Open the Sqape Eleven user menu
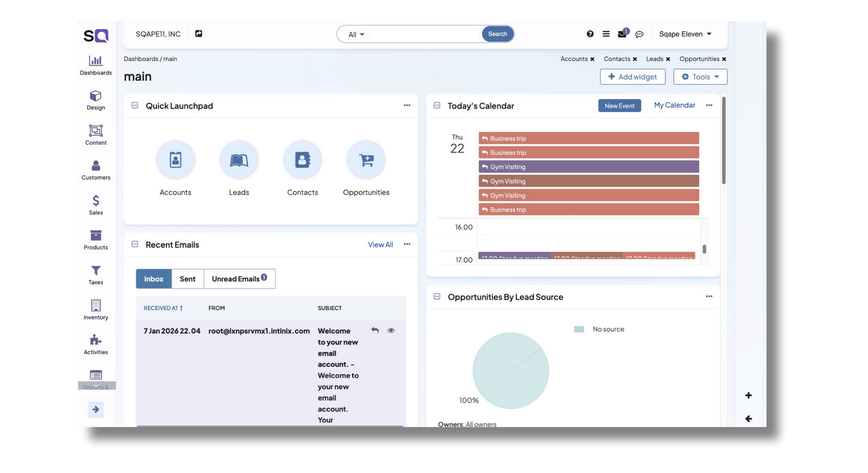The image size is (868, 473). click(685, 34)
